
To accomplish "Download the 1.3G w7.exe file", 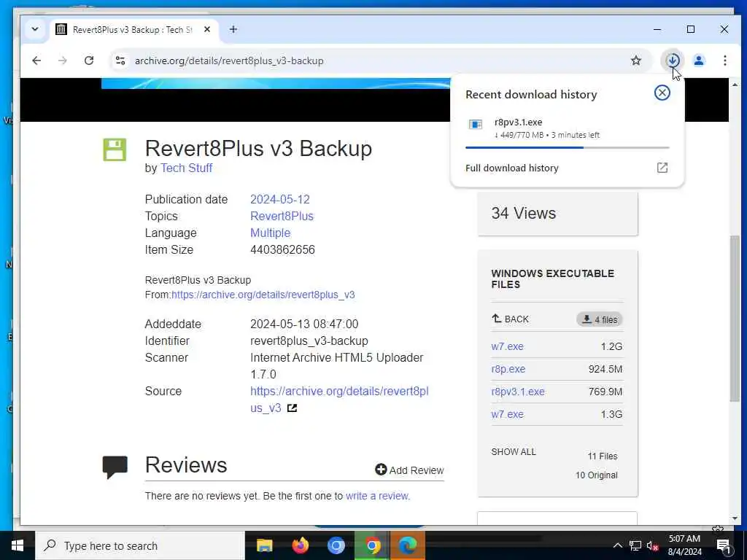I will [x=508, y=414].
